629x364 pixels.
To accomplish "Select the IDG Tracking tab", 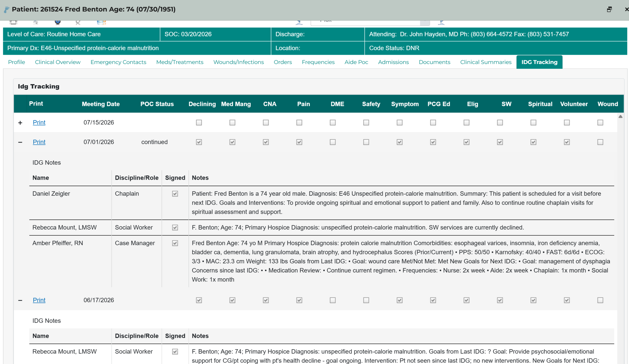I will pyautogui.click(x=539, y=62).
